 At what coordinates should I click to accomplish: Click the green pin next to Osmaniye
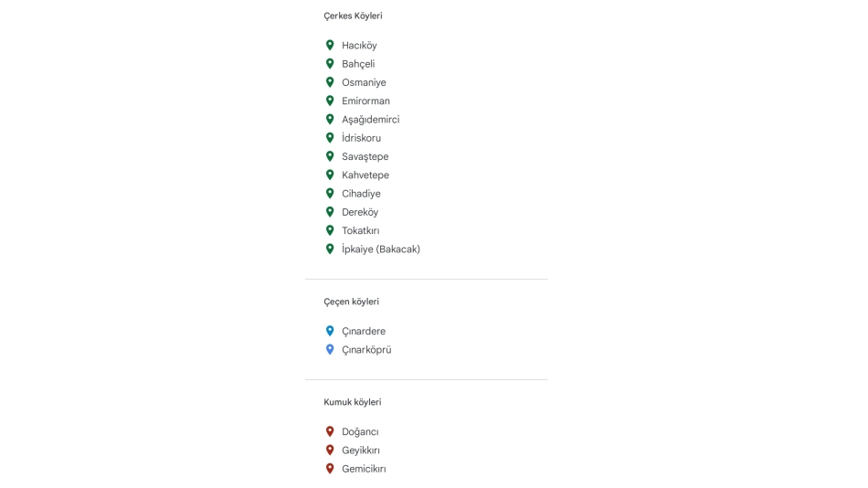[x=330, y=82]
